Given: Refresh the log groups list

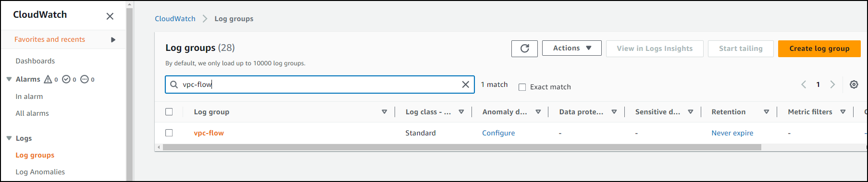Looking at the screenshot, I should (524, 49).
